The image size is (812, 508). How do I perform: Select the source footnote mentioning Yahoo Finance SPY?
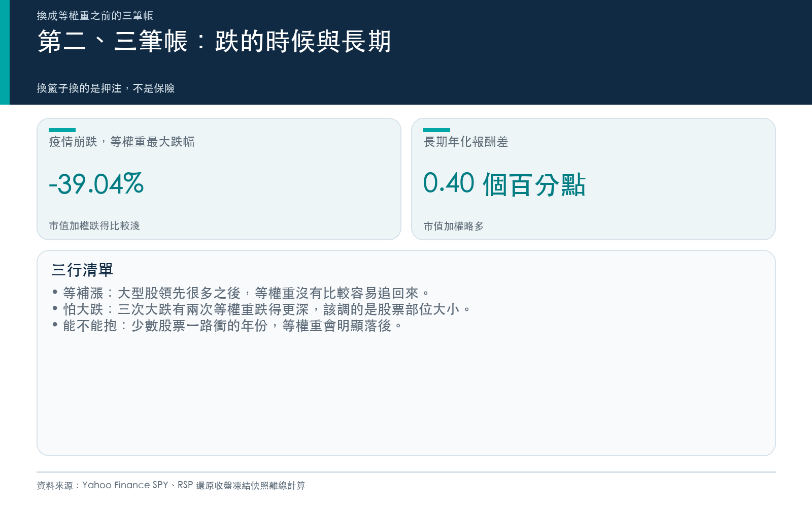pyautogui.click(x=171, y=486)
